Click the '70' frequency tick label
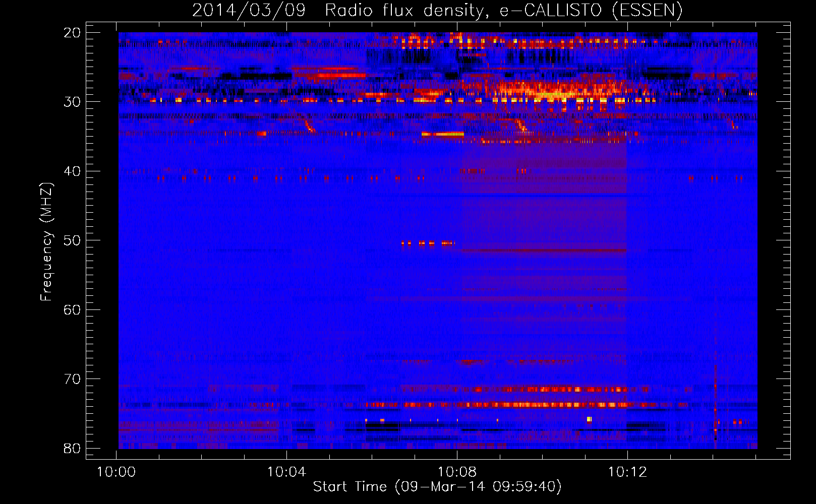This screenshot has height=504, width=816. 72,379
